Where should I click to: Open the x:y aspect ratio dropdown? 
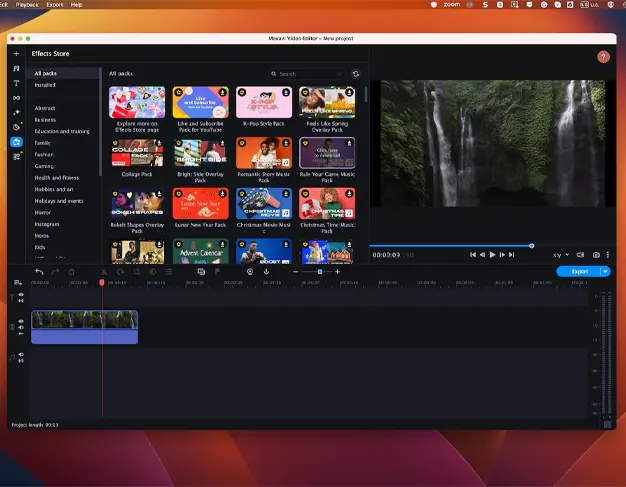click(x=561, y=255)
